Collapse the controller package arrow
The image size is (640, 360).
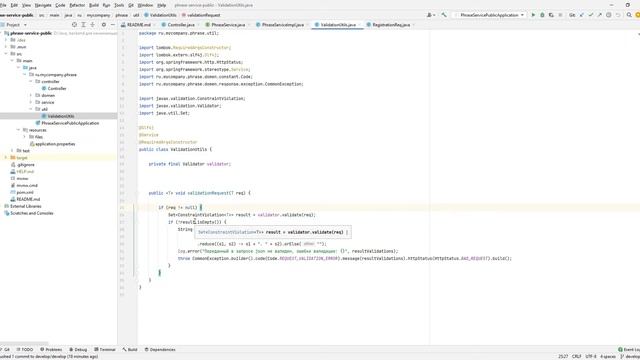tap(31, 82)
